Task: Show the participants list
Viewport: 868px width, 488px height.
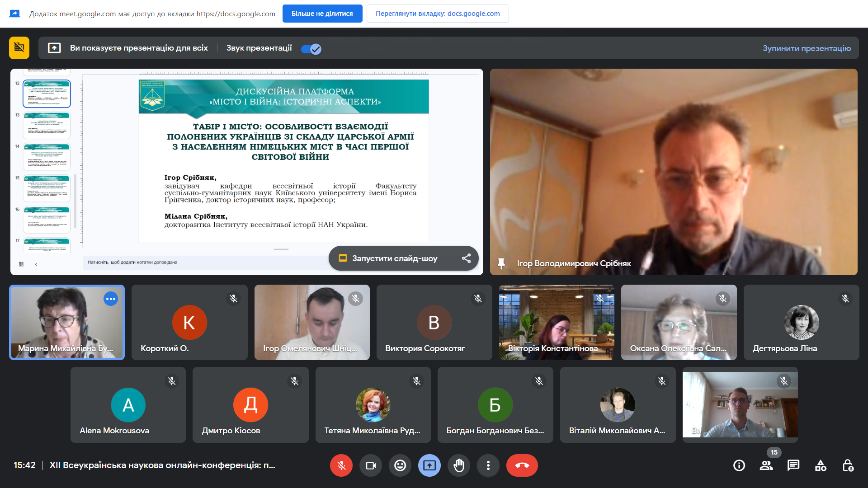Action: click(766, 465)
